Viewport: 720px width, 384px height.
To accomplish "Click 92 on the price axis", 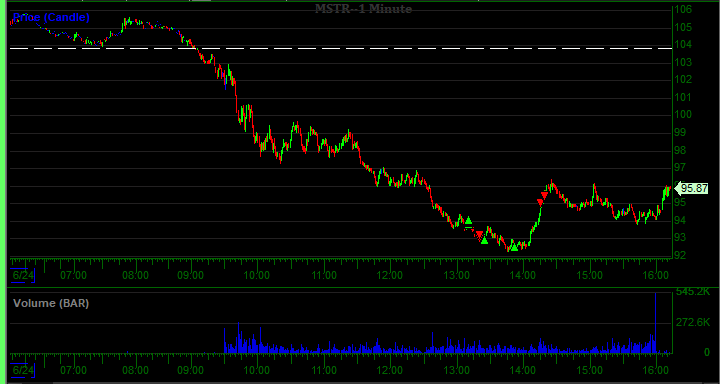I will pos(680,255).
